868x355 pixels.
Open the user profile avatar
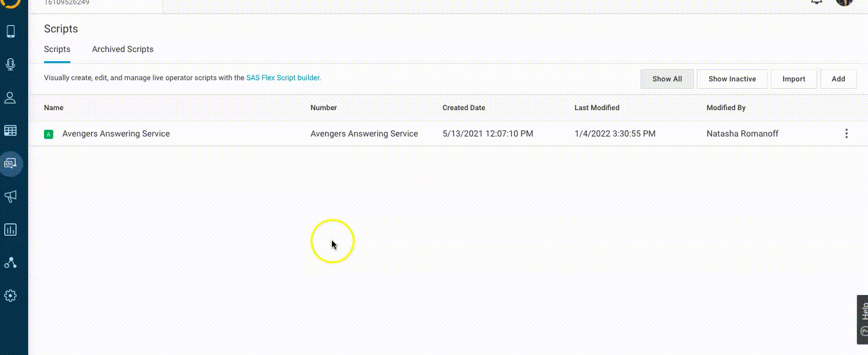[x=844, y=2]
